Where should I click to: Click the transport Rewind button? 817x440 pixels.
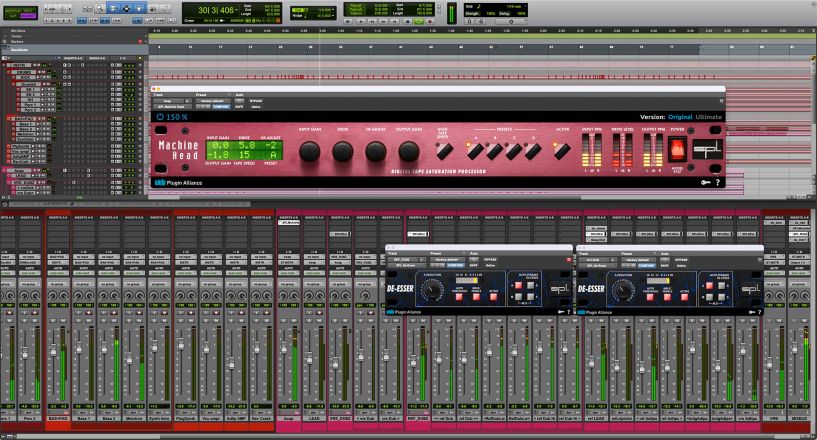tap(372, 21)
